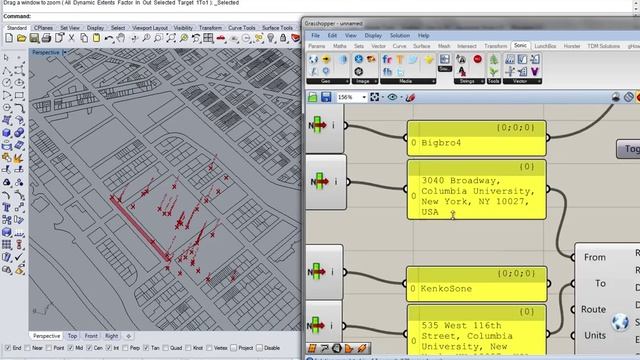This screenshot has width=640, height=360.
Task: Save the Rhino model with the floppy icon
Action: (x=34, y=38)
